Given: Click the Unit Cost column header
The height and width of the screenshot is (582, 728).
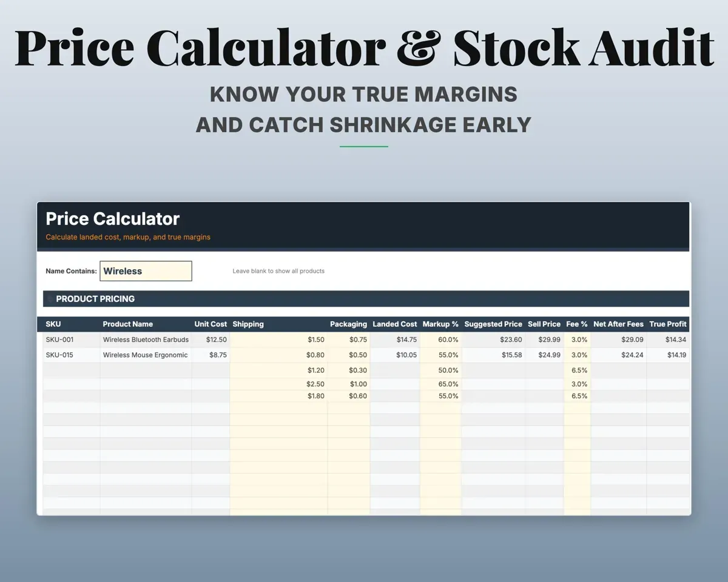Looking at the screenshot, I should click(x=211, y=324).
